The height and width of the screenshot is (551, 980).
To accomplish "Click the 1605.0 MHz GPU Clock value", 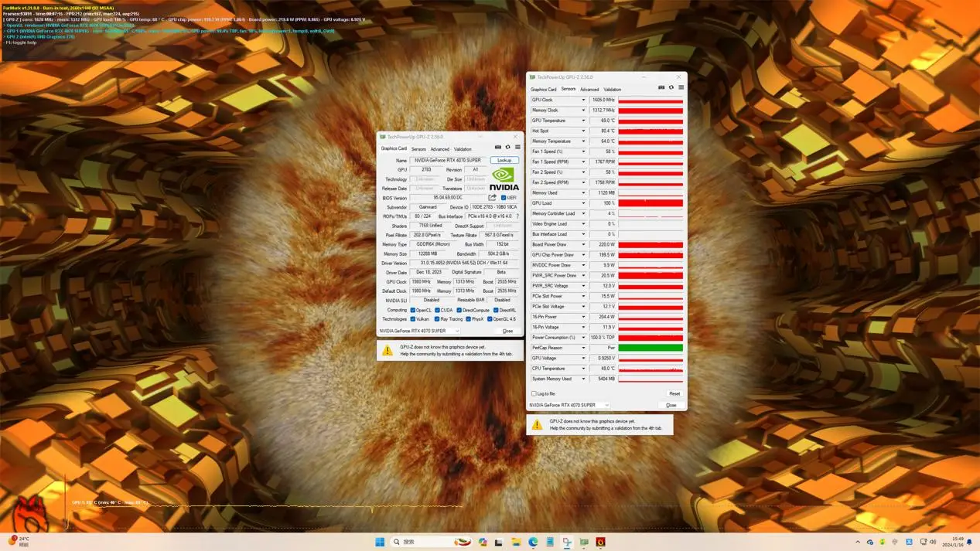I will (x=603, y=100).
